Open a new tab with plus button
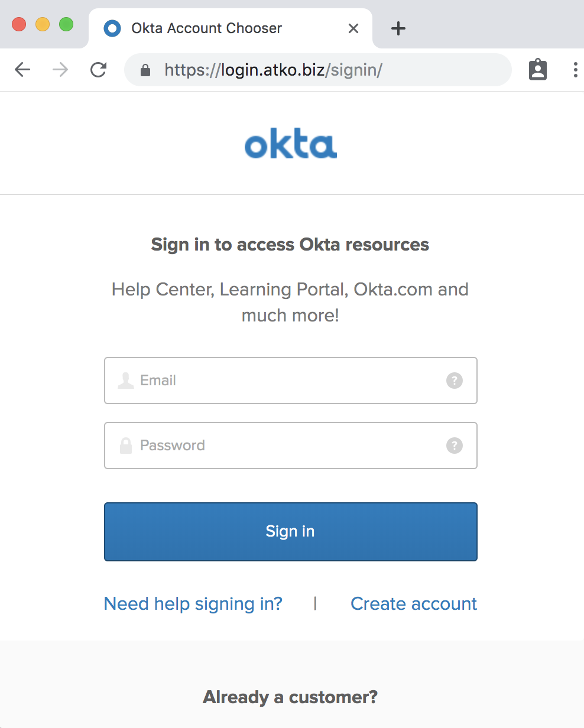The image size is (584, 728). pyautogui.click(x=399, y=28)
